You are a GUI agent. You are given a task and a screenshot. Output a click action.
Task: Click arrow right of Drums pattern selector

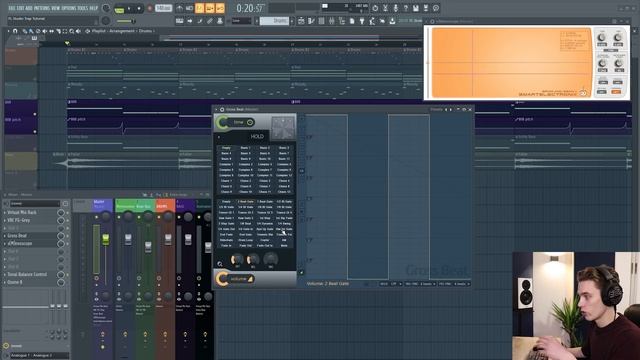pyautogui.click(x=292, y=21)
